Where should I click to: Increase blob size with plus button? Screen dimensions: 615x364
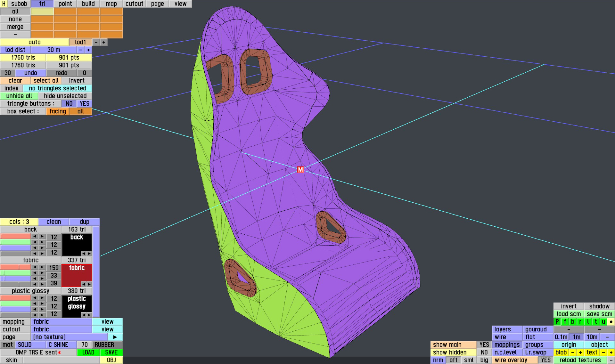point(580,352)
